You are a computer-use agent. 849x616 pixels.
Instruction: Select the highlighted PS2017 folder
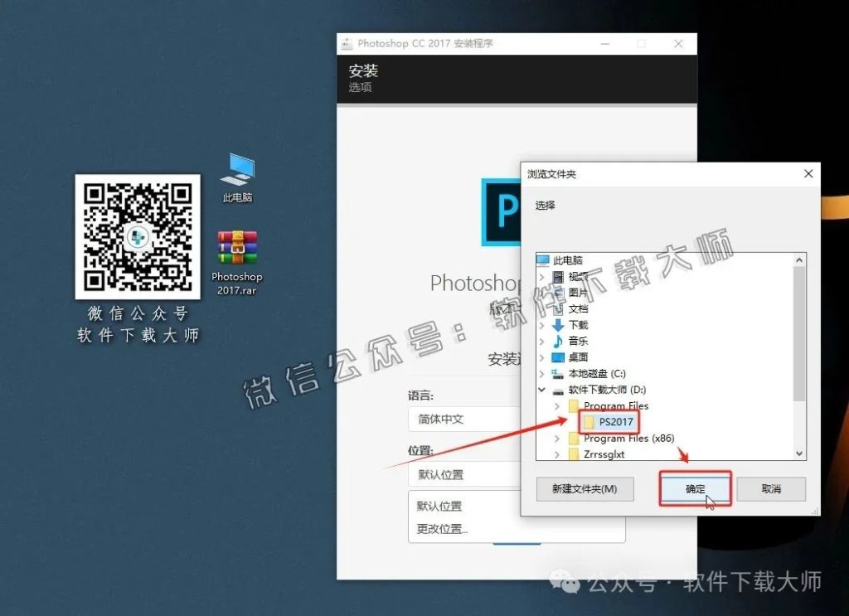point(617,422)
